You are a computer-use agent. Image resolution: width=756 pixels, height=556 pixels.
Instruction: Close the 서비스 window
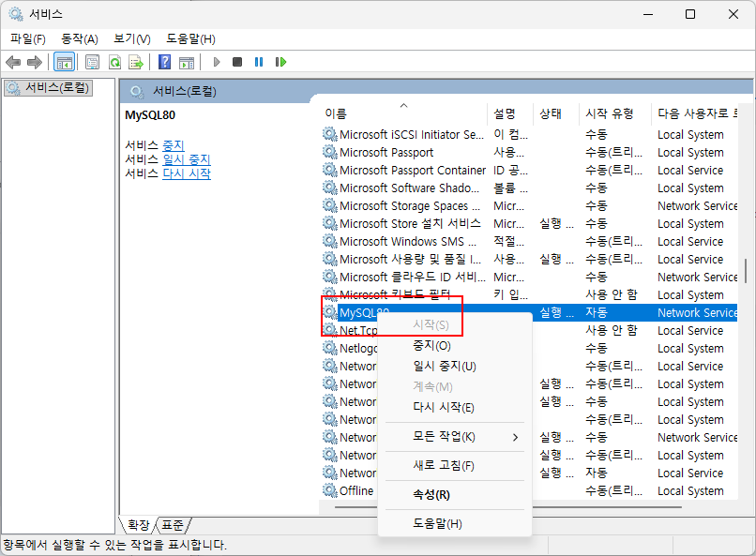pos(733,14)
